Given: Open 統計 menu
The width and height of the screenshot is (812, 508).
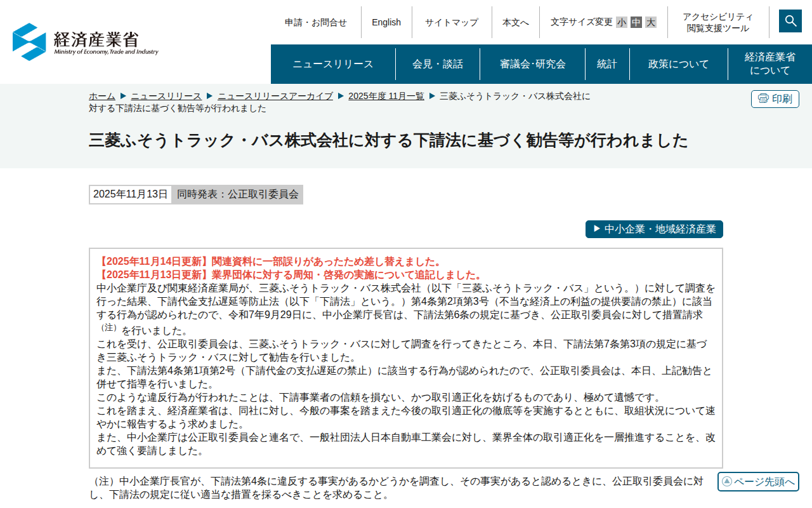Looking at the screenshot, I should coord(607,64).
